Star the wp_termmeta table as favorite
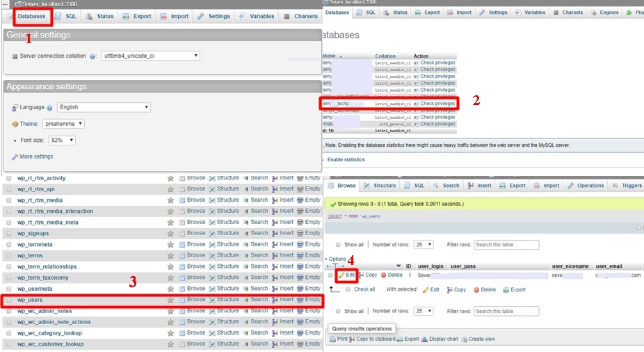Image resolution: width=644 pixels, height=352 pixels. 170,245
